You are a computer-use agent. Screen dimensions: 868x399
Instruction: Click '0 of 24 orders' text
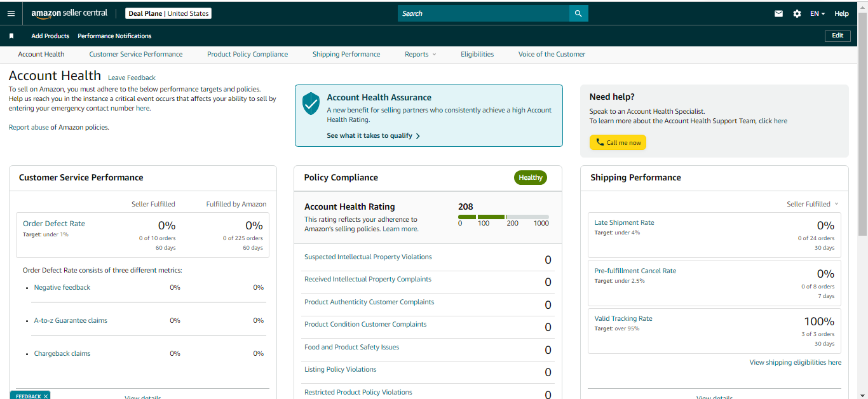(817, 239)
